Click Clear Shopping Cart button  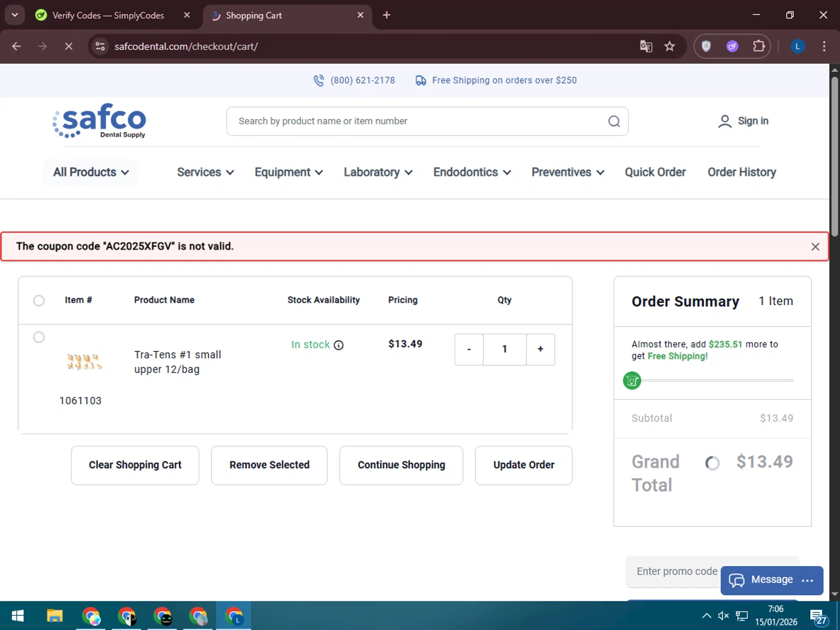tap(135, 465)
